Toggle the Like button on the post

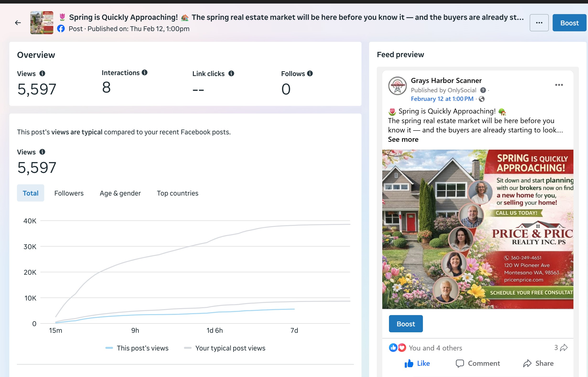tap(417, 363)
